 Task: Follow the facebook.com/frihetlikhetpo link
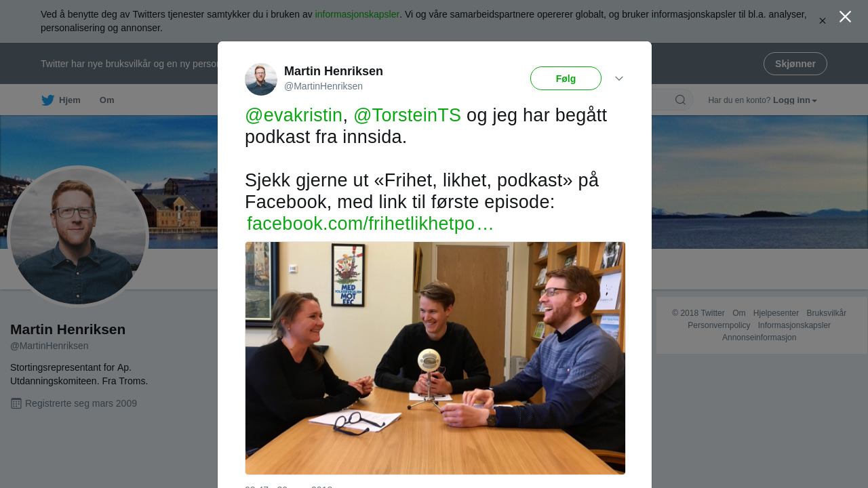pos(370,224)
